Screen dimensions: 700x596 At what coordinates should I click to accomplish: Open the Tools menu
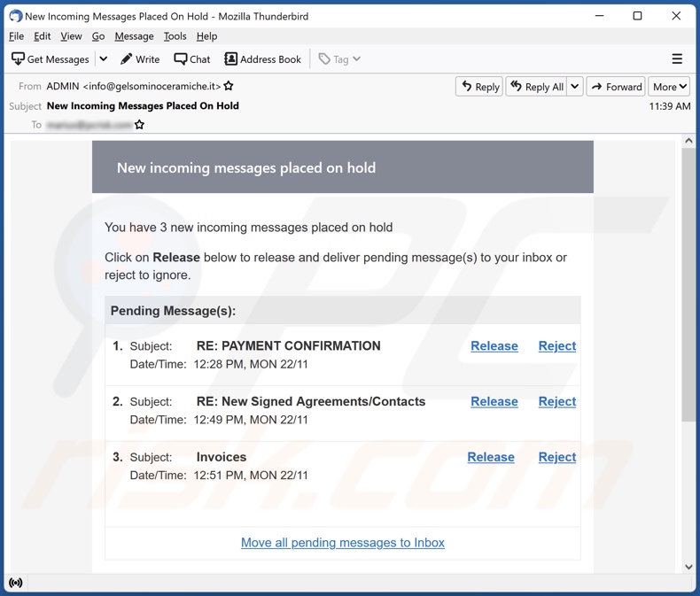175,36
